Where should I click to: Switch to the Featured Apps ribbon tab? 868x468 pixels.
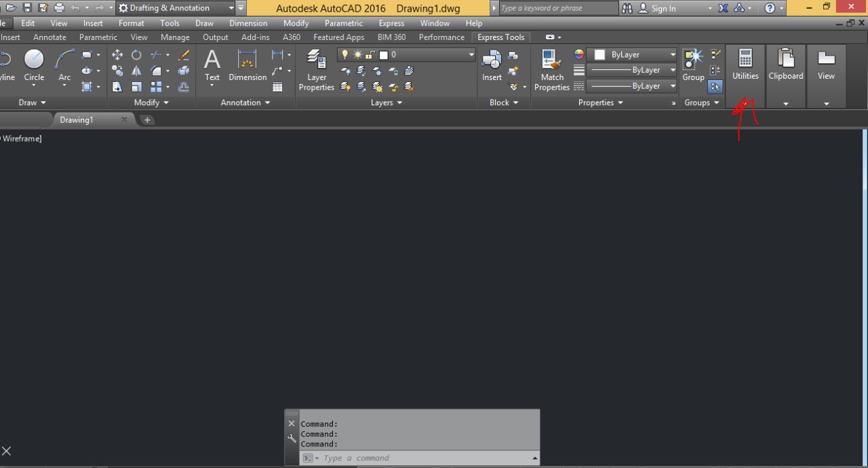tap(338, 37)
